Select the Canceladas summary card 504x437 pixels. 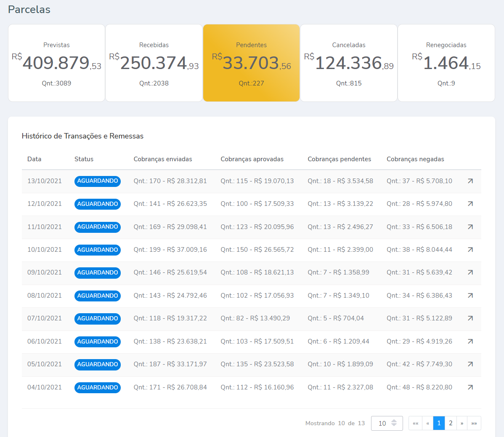pos(349,63)
